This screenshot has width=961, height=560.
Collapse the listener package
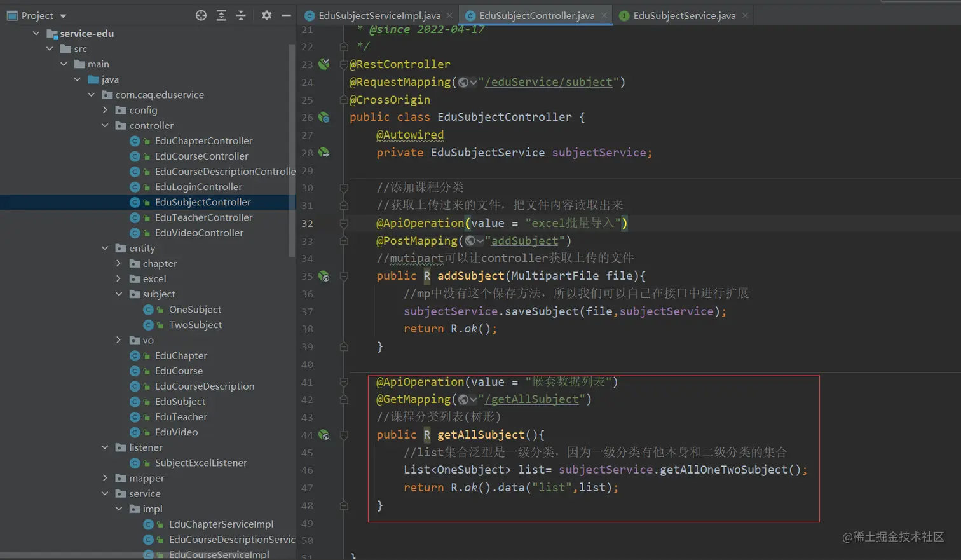click(105, 447)
